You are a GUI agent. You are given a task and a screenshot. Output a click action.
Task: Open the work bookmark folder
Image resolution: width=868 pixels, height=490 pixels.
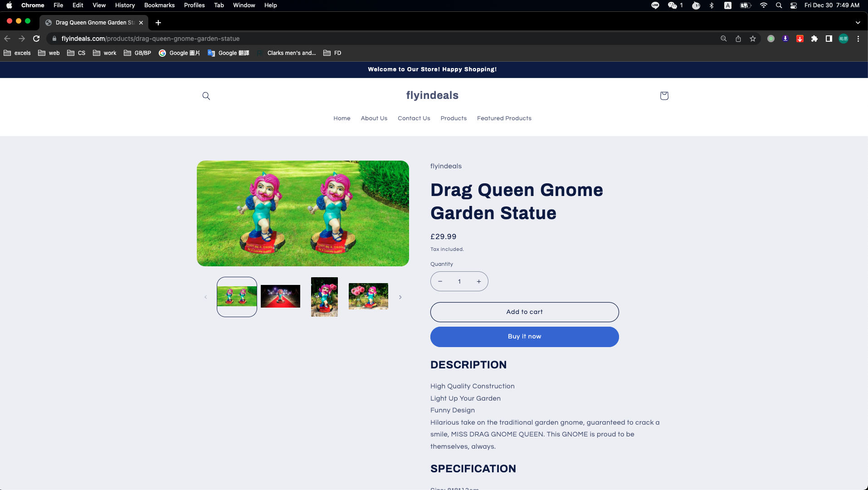click(105, 53)
